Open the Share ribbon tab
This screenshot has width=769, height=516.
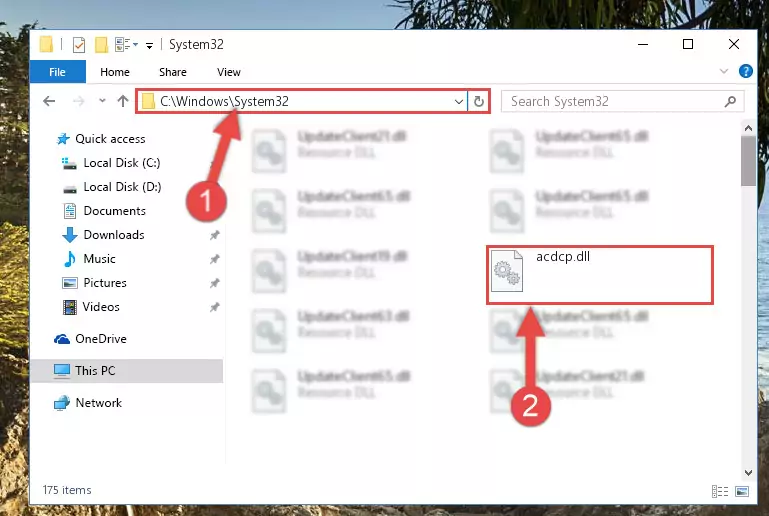coord(173,72)
